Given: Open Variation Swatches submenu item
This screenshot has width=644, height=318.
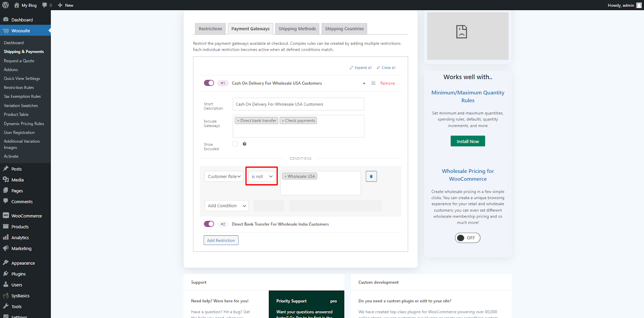Looking at the screenshot, I should pos(21,106).
